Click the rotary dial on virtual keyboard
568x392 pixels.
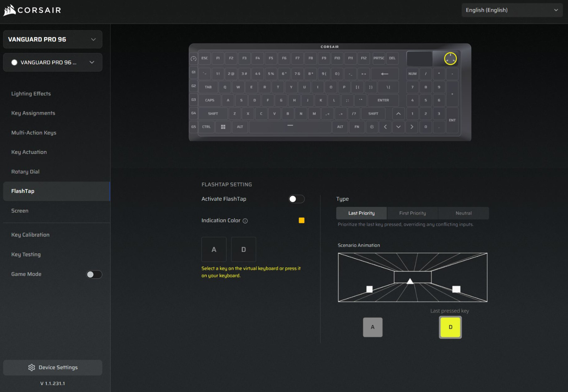450,58
